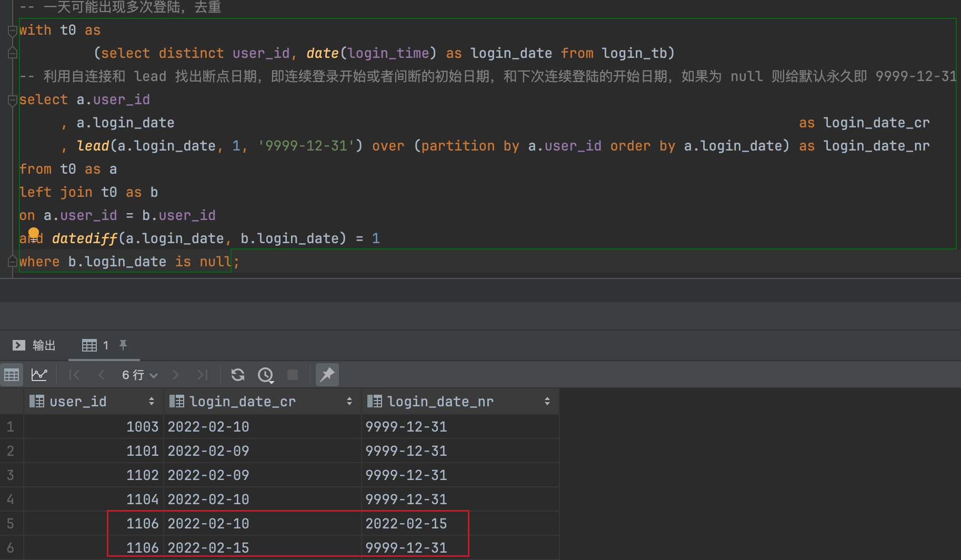Go to next page of results
961x560 pixels.
click(176, 375)
